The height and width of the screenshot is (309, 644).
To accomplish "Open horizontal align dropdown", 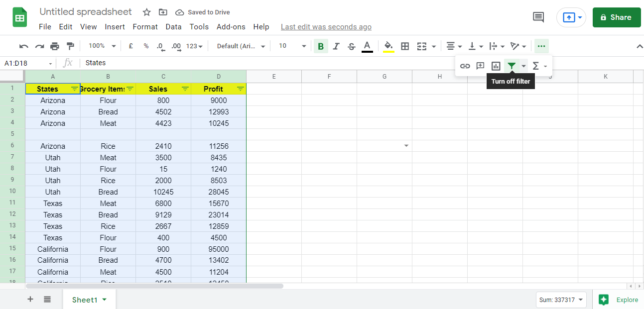I will pos(454,46).
